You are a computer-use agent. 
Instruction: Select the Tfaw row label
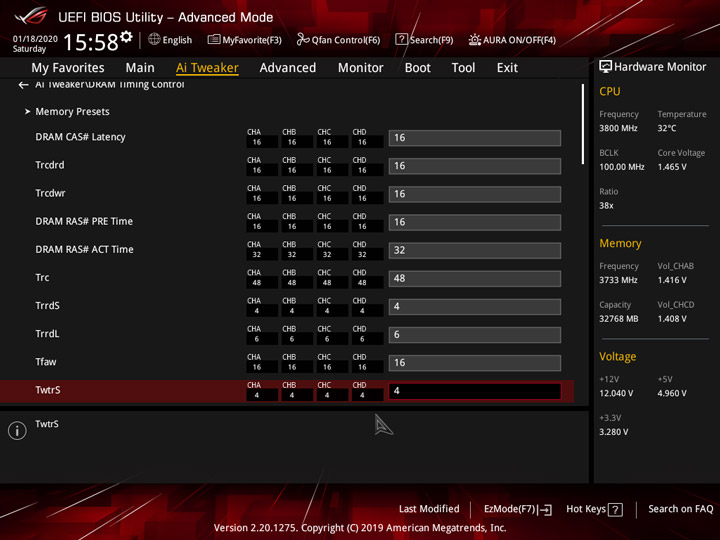46,362
